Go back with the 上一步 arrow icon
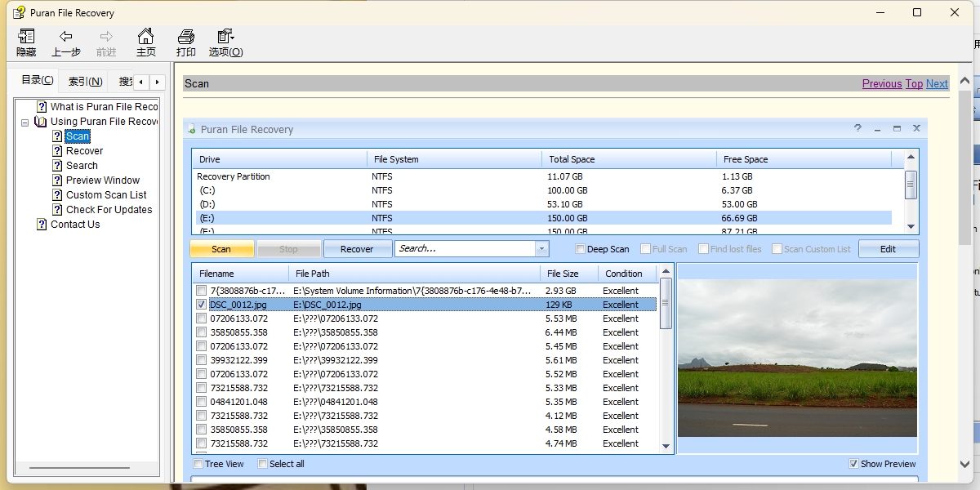Image resolution: width=980 pixels, height=490 pixels. coord(66,37)
